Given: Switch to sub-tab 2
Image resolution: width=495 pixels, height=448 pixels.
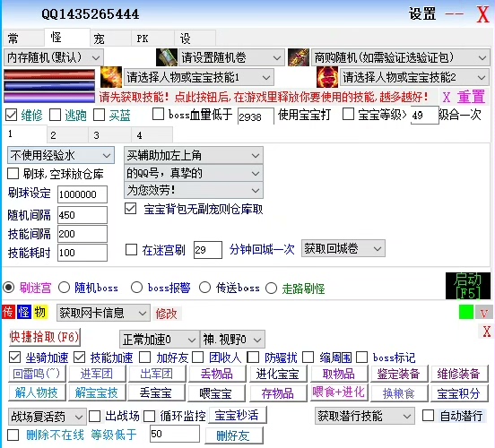Looking at the screenshot, I should (x=67, y=135).
